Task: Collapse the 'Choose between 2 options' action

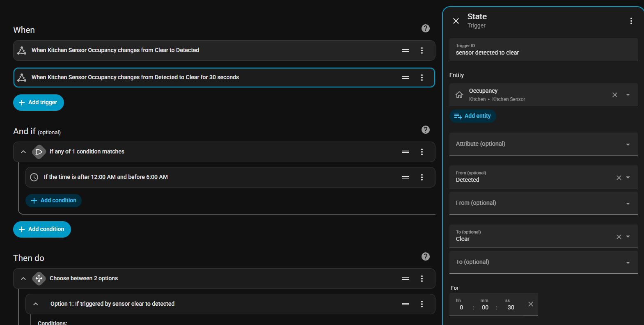Action: tap(23, 279)
